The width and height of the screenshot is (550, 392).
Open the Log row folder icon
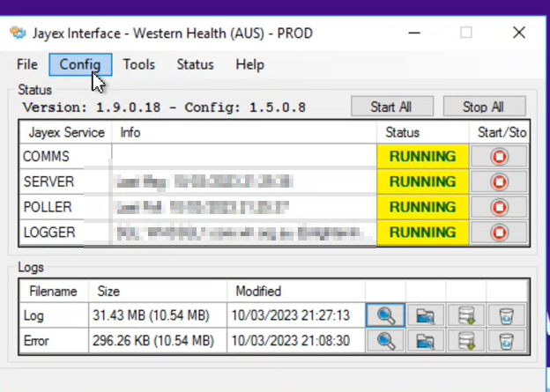coord(426,315)
